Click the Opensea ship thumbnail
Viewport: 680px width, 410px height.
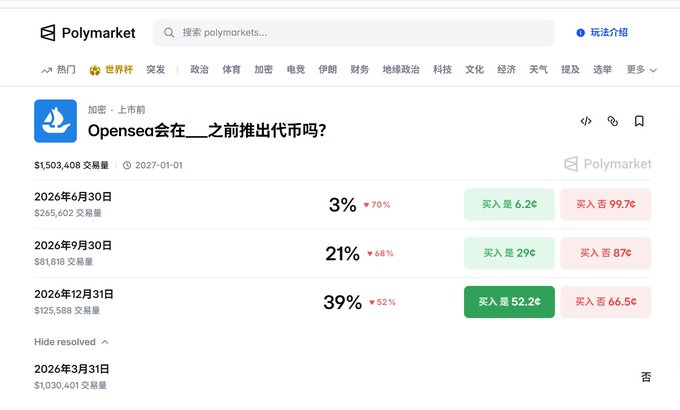(56, 121)
